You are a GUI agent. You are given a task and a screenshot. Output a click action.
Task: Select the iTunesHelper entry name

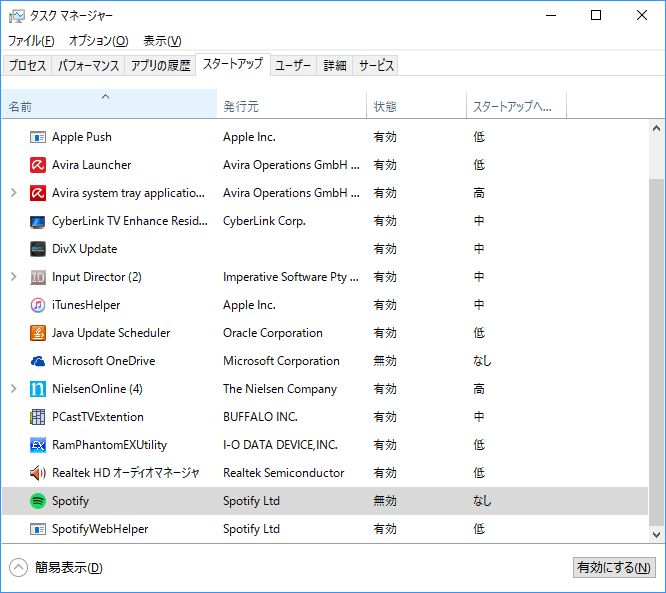click(x=86, y=305)
